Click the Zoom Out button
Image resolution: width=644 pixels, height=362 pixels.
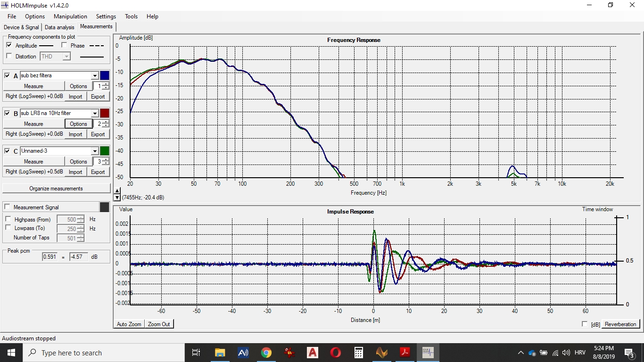[159, 324]
